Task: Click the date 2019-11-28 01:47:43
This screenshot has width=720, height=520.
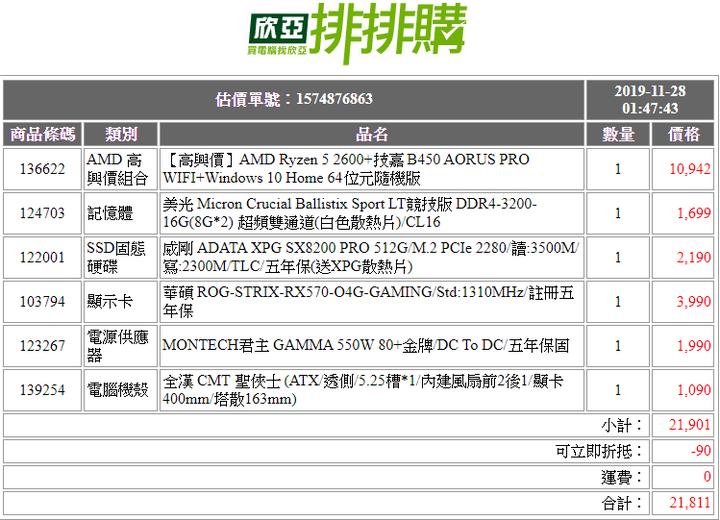Action: point(650,100)
